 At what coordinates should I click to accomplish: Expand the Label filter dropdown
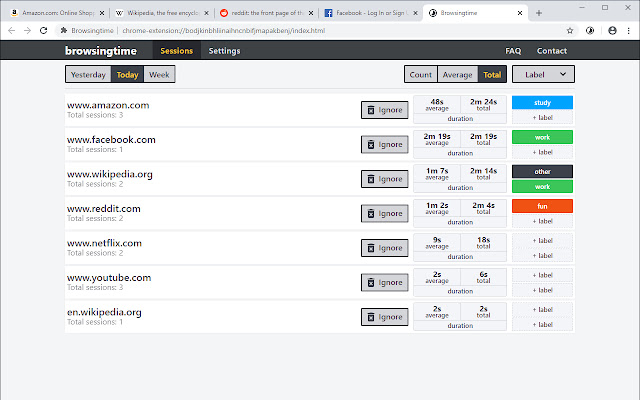point(543,74)
